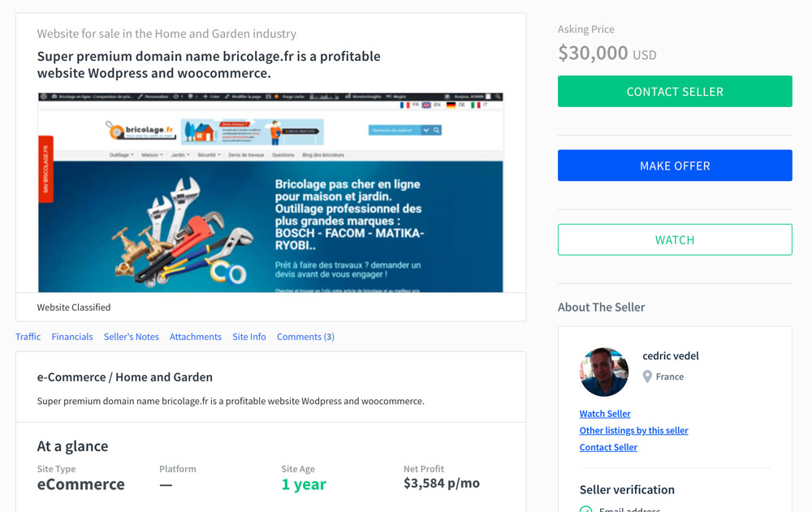
Task: Open the Traffic tab
Action: click(x=28, y=337)
